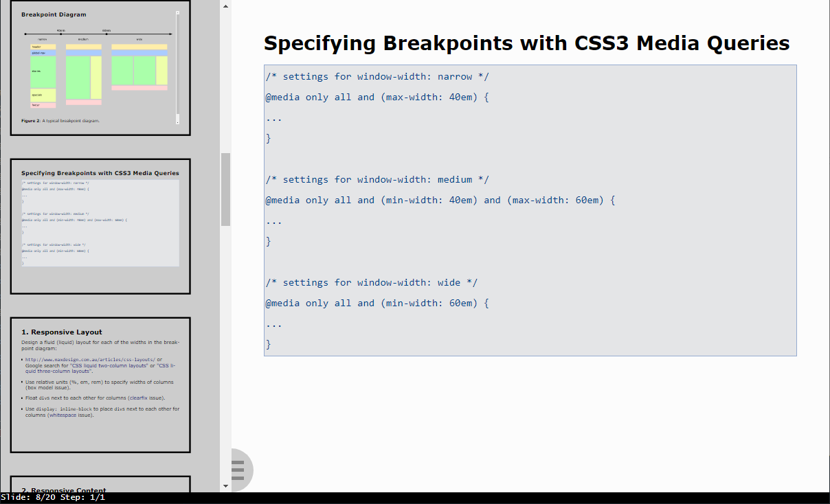
Task: Open Specifying Breakpoints slide thumbnail
Action: click(x=100, y=227)
